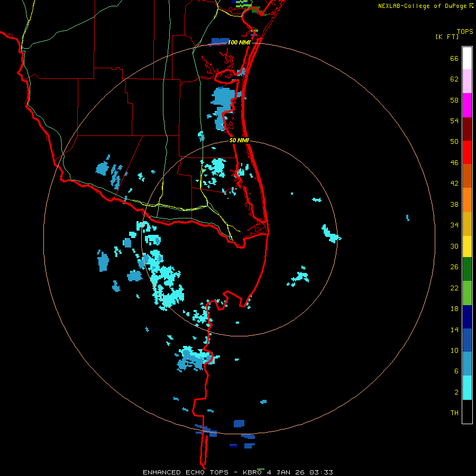Click the dark red swatch between 54 and 50
Screen dimensions: 476x476
coord(467,129)
